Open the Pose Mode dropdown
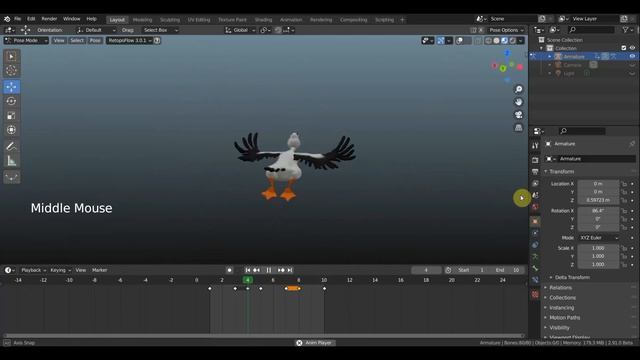The height and width of the screenshot is (360, 640). (26, 40)
